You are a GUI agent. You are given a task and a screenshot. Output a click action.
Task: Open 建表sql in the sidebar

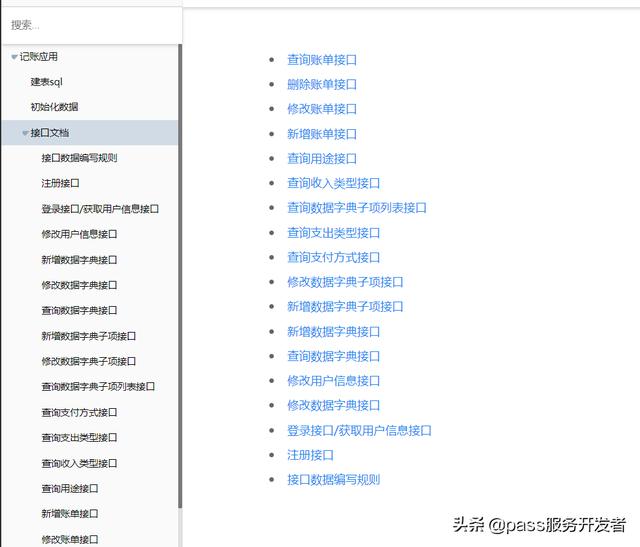tap(47, 82)
